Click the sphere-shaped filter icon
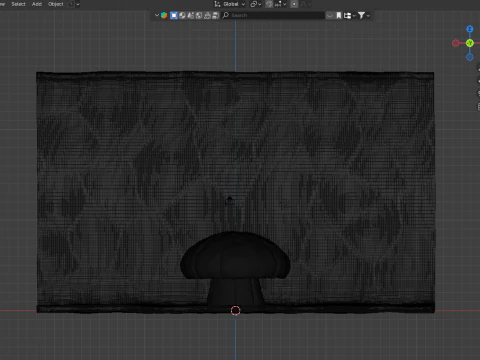Viewport: 480px width, 360px height. click(x=182, y=15)
